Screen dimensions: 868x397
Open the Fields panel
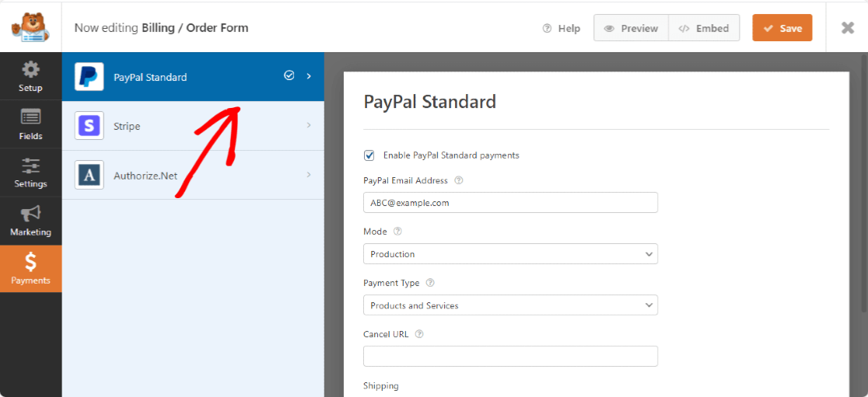pos(30,124)
